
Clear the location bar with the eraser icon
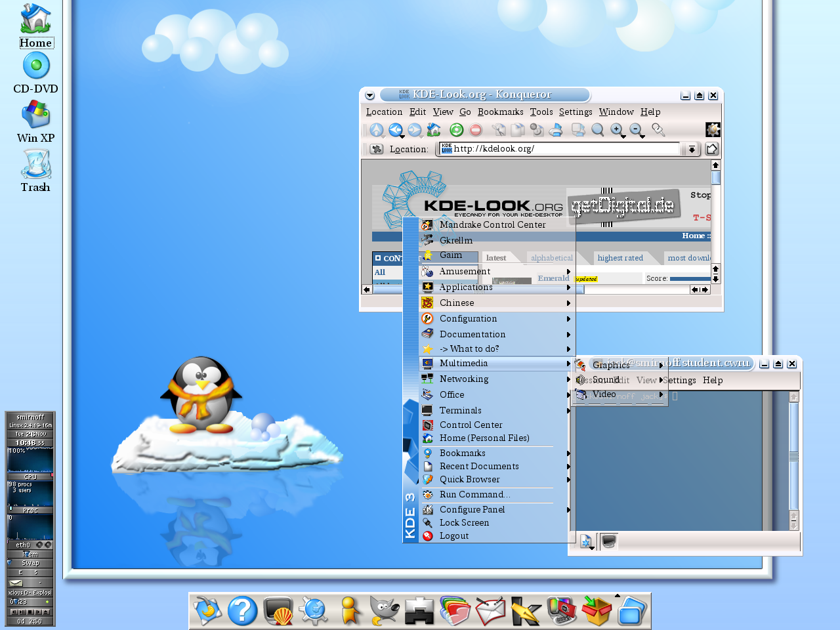click(x=376, y=149)
